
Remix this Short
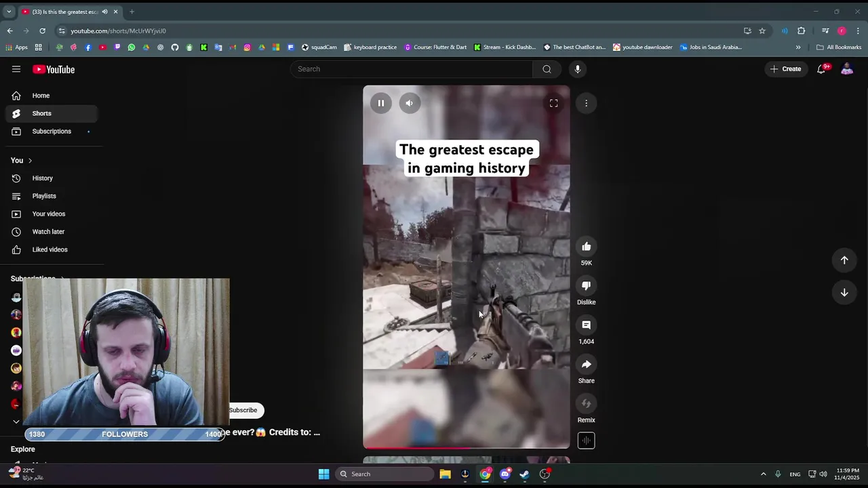[x=586, y=404]
